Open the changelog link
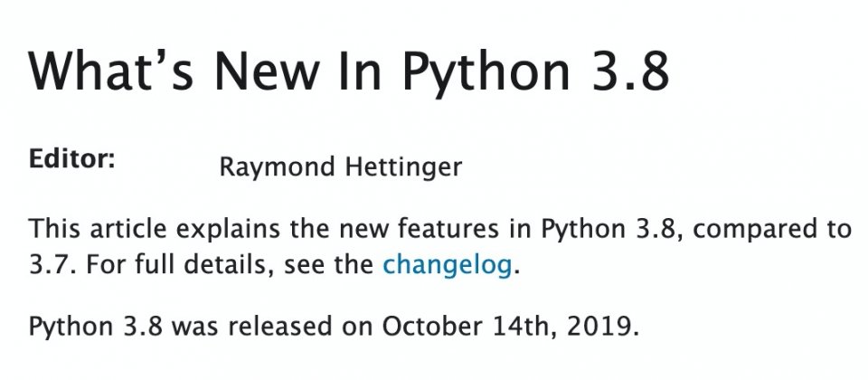Viewport: 868px width, 380px height. 447,265
